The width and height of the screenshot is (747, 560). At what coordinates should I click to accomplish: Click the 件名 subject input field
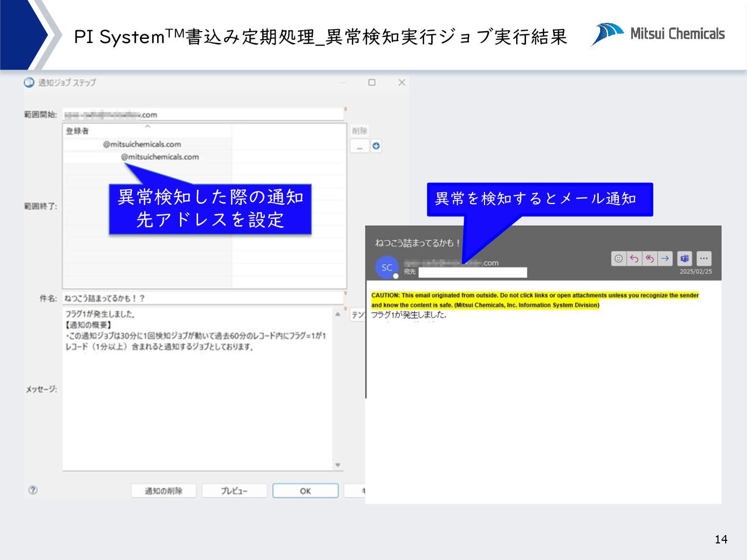click(x=203, y=298)
